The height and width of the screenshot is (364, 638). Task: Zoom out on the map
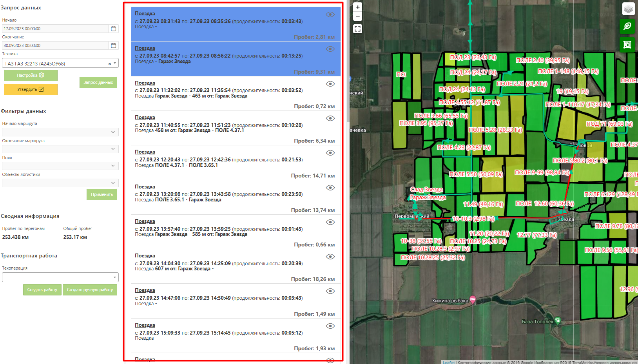pos(357,16)
